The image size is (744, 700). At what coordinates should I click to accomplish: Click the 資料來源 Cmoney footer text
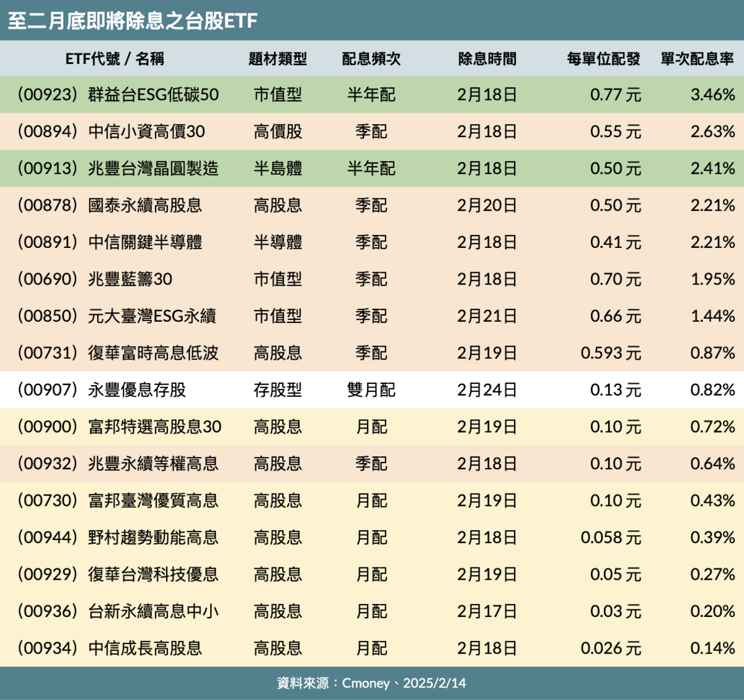[371, 683]
